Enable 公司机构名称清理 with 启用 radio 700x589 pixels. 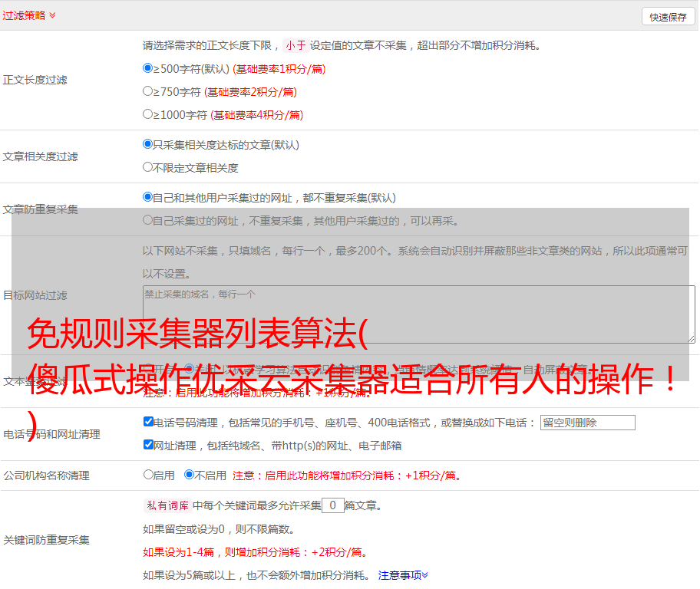(149, 475)
